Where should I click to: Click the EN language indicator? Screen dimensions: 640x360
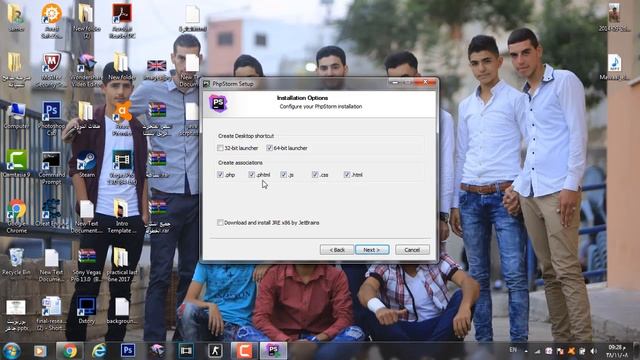coord(513,350)
